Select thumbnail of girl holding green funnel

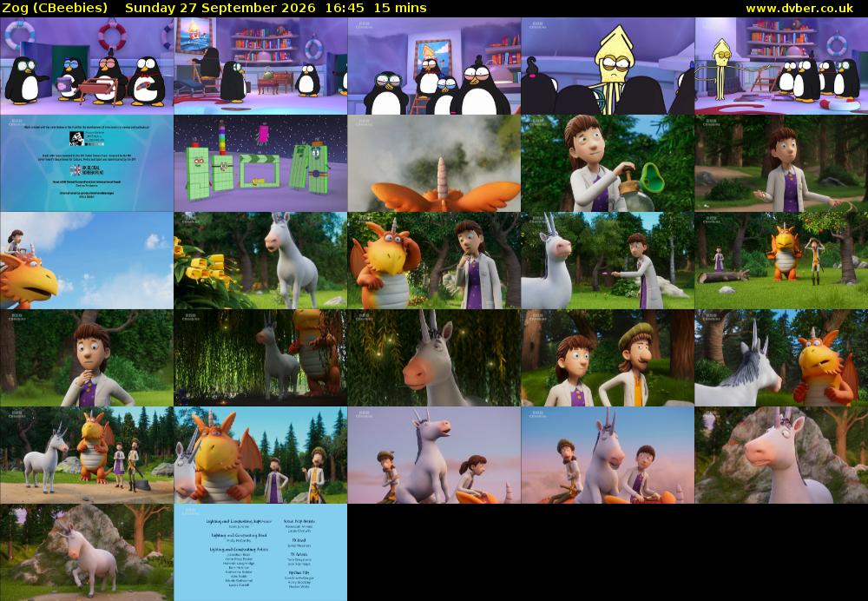pyautogui.click(x=608, y=163)
